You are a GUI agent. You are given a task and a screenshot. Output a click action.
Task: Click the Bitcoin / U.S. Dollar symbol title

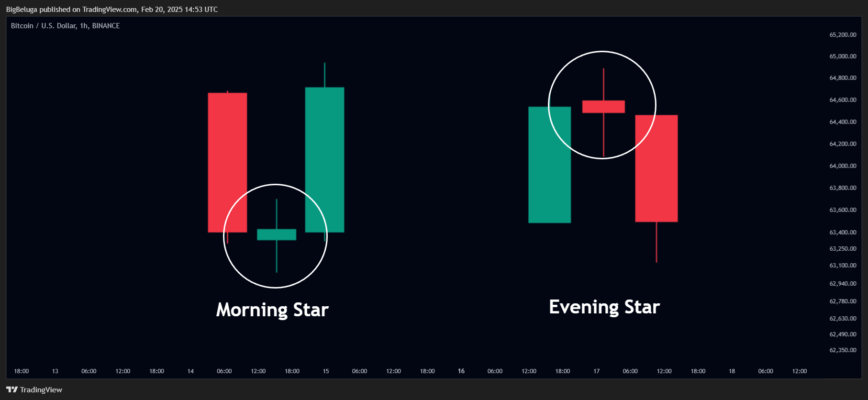coord(66,26)
